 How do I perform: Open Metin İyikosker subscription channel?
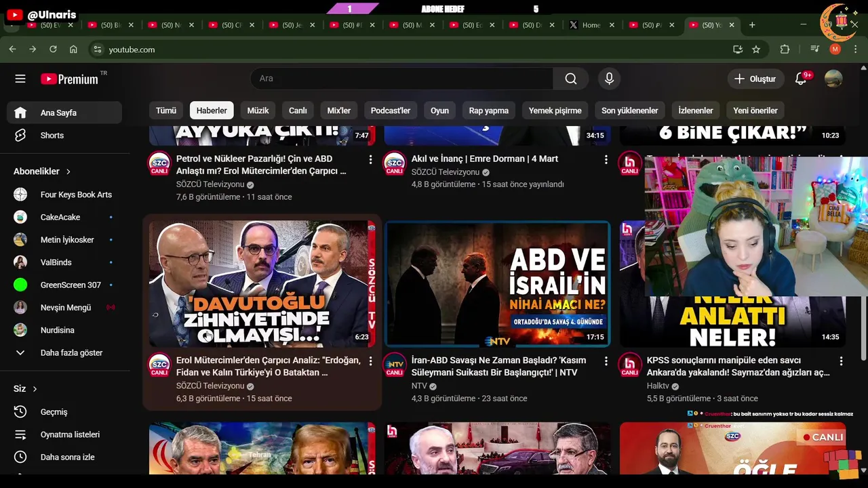(64, 240)
